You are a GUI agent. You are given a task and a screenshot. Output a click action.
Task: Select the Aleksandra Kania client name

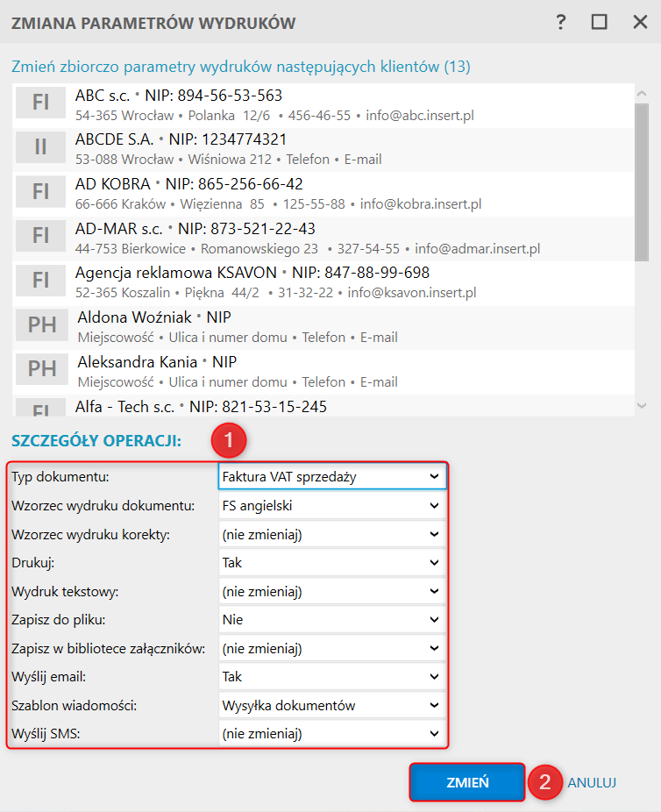click(x=137, y=361)
